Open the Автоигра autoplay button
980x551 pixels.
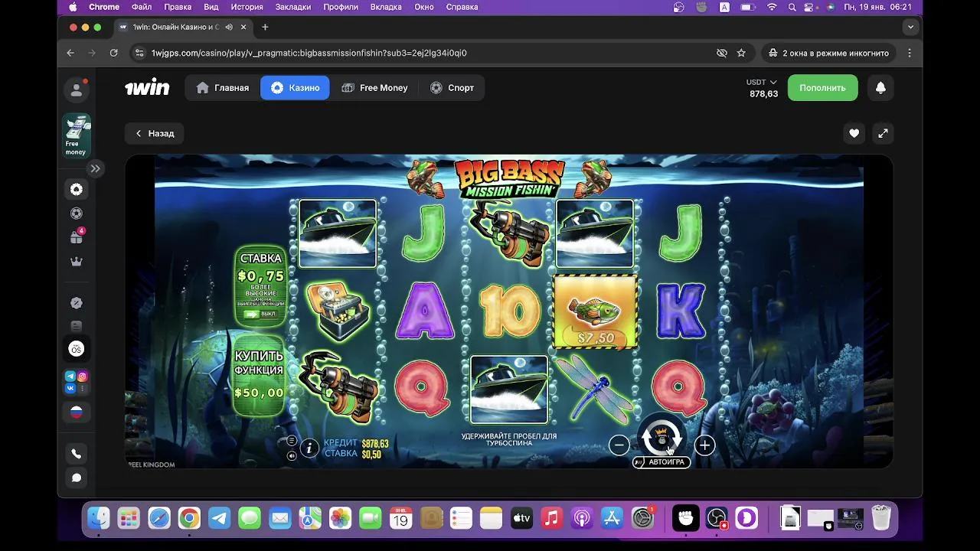pyautogui.click(x=661, y=462)
